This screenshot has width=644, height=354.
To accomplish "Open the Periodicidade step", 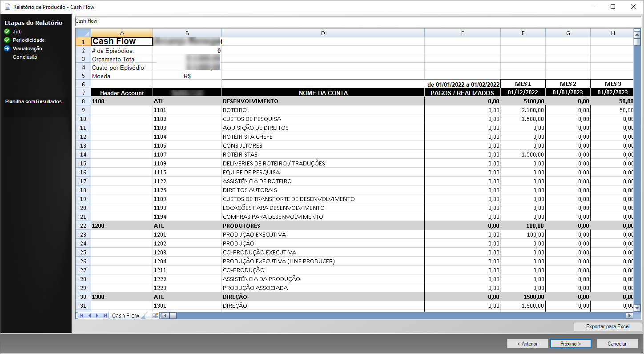I will (x=28, y=40).
